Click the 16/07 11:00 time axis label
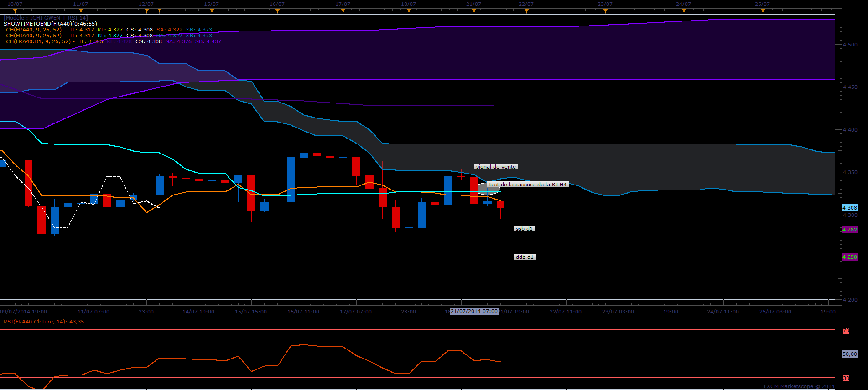This screenshot has height=390, width=868. pos(303,312)
